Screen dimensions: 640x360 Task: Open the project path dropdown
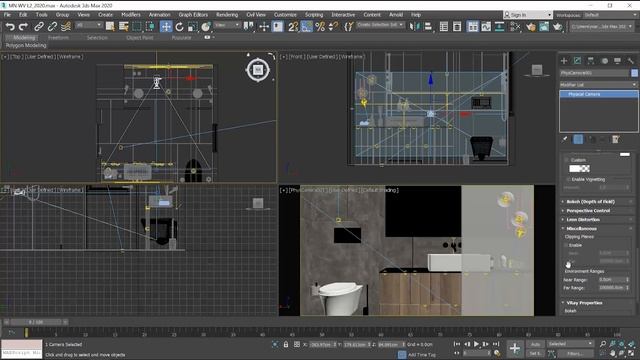pyautogui.click(x=602, y=27)
